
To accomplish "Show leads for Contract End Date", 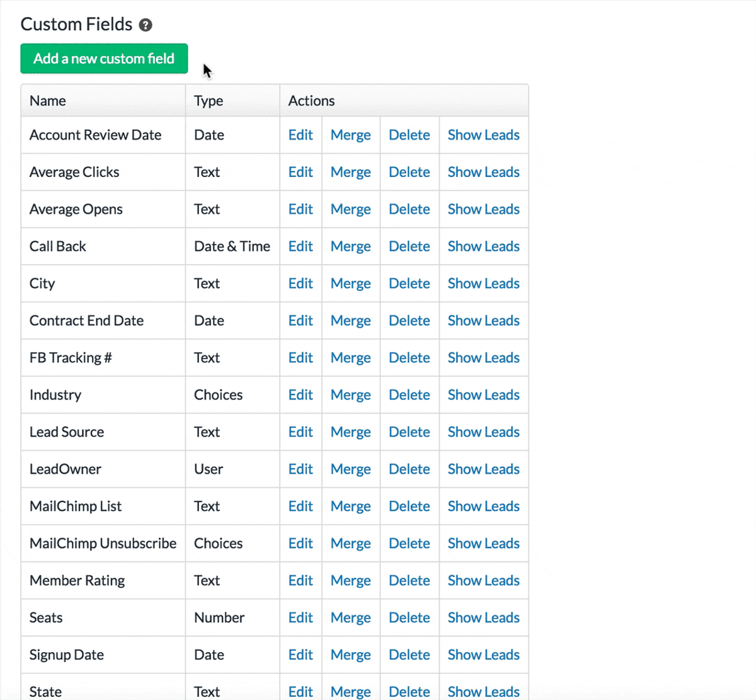I will tap(484, 321).
